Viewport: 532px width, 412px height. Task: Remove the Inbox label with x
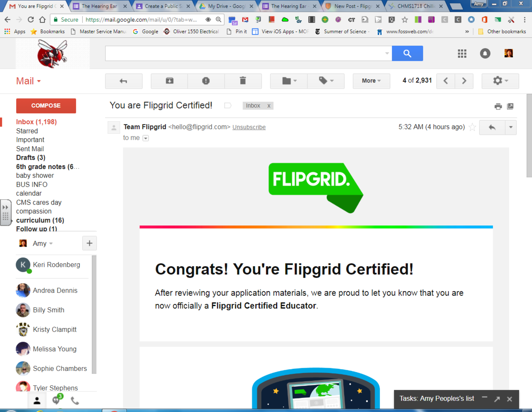coord(269,106)
